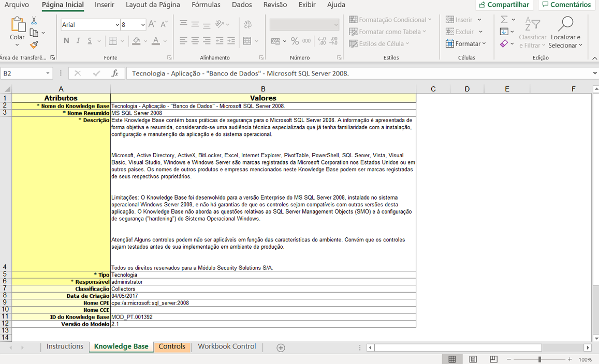Decrease font size with smaller A icon
Screen dimensions: 599x364
click(164, 24)
